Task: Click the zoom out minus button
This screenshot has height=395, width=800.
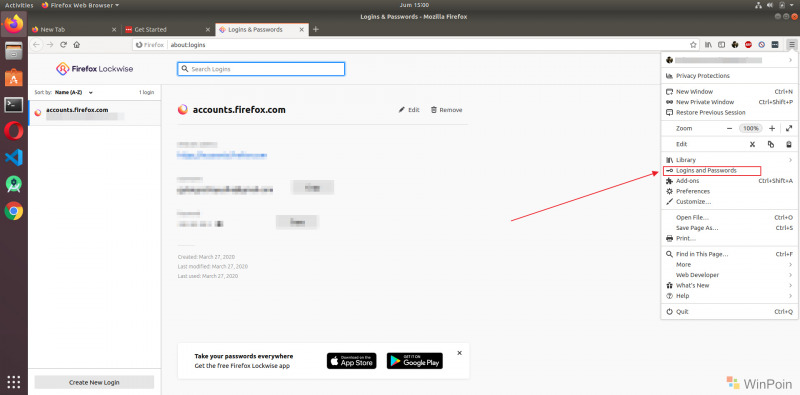Action: [x=730, y=129]
